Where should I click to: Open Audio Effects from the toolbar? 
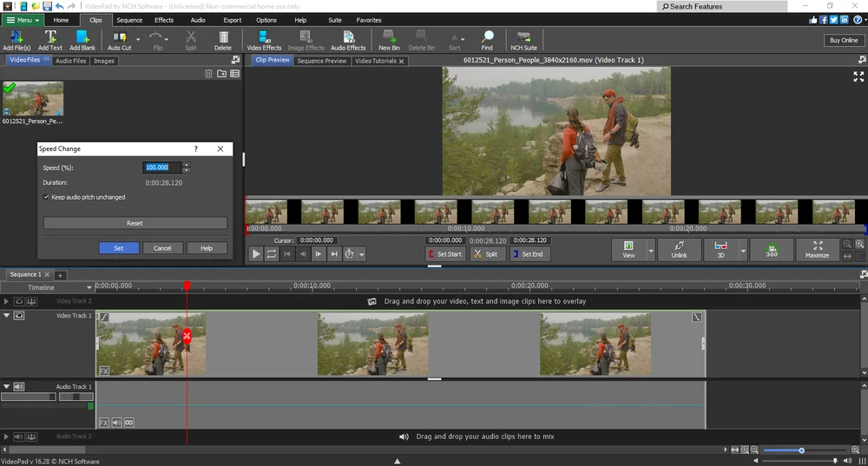tap(348, 40)
